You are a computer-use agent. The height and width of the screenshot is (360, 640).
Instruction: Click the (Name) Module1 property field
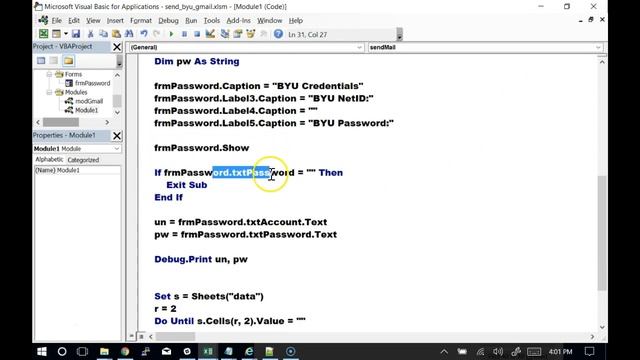click(77, 170)
